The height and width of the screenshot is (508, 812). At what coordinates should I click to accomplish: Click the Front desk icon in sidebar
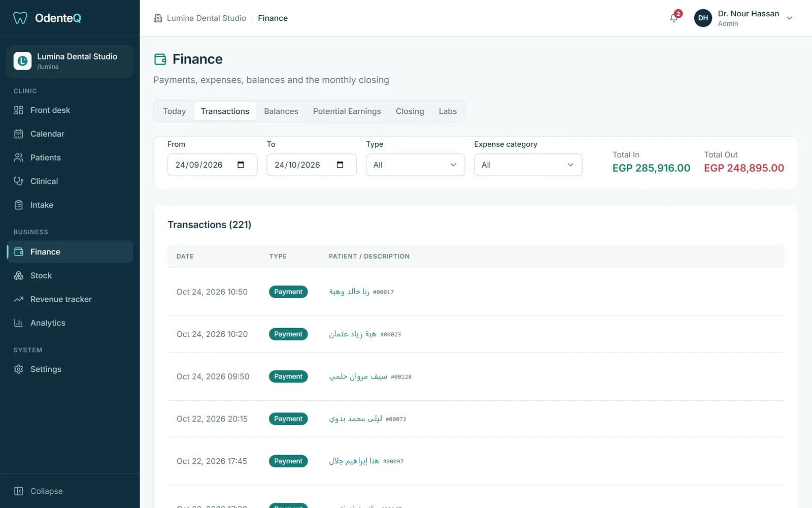click(x=19, y=110)
